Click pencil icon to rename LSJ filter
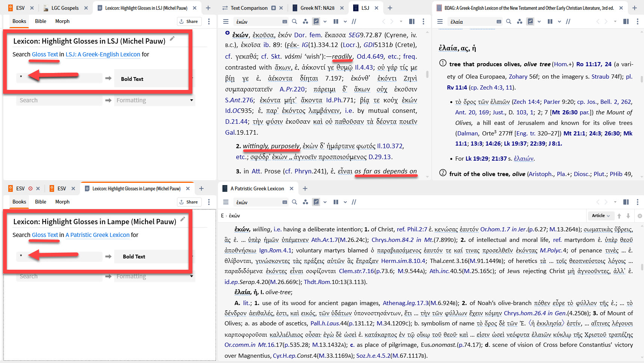 tap(172, 39)
